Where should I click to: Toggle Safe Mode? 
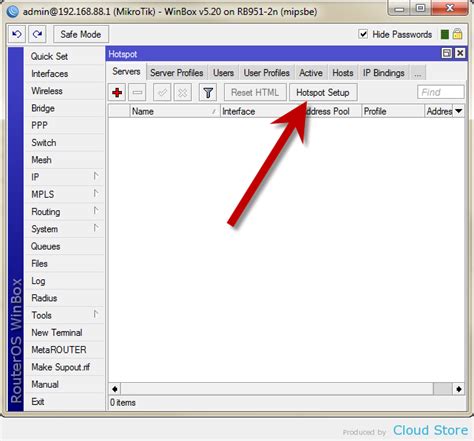pos(81,34)
